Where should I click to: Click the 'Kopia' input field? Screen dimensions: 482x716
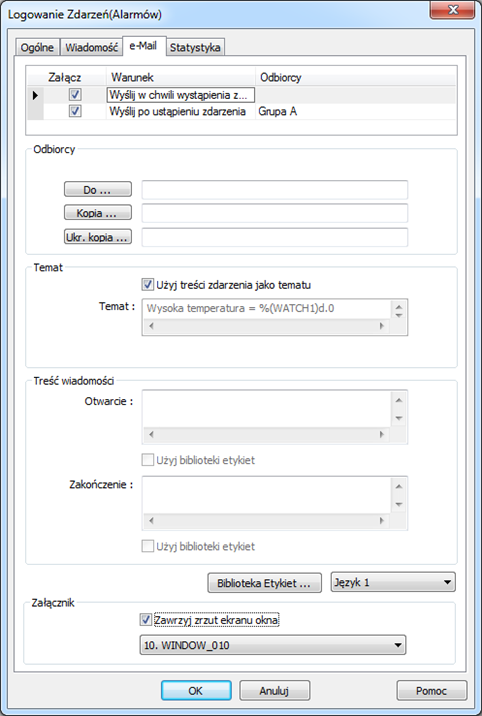(x=274, y=213)
